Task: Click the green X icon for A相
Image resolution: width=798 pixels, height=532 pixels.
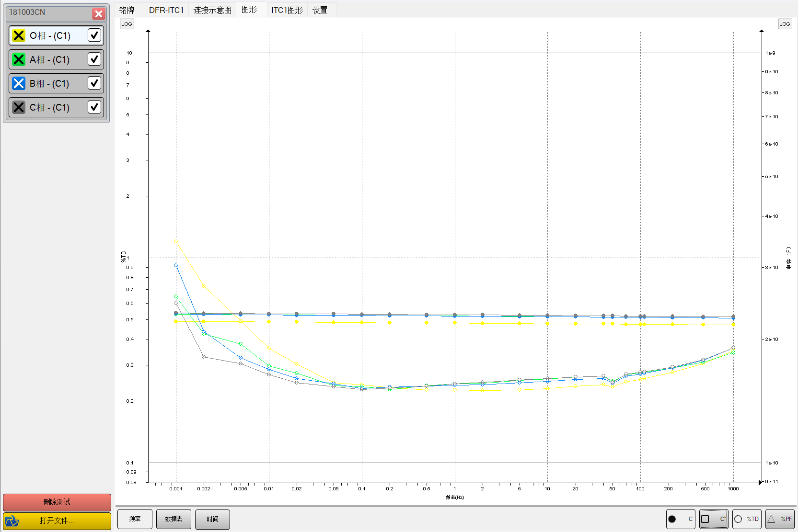Action: (x=19, y=59)
